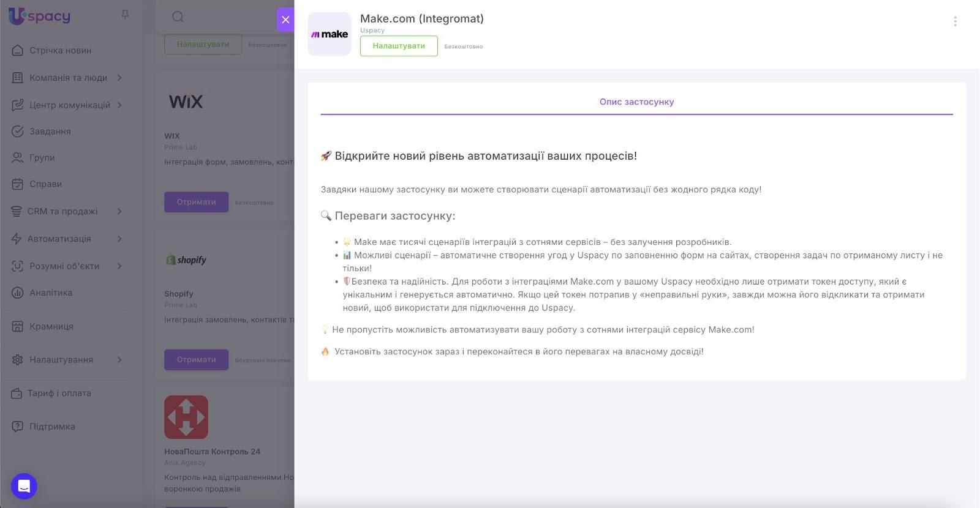Image resolution: width=980 pixels, height=508 pixels.
Task: Click Налаштувати for Make.com (Integromat)
Action: click(399, 46)
